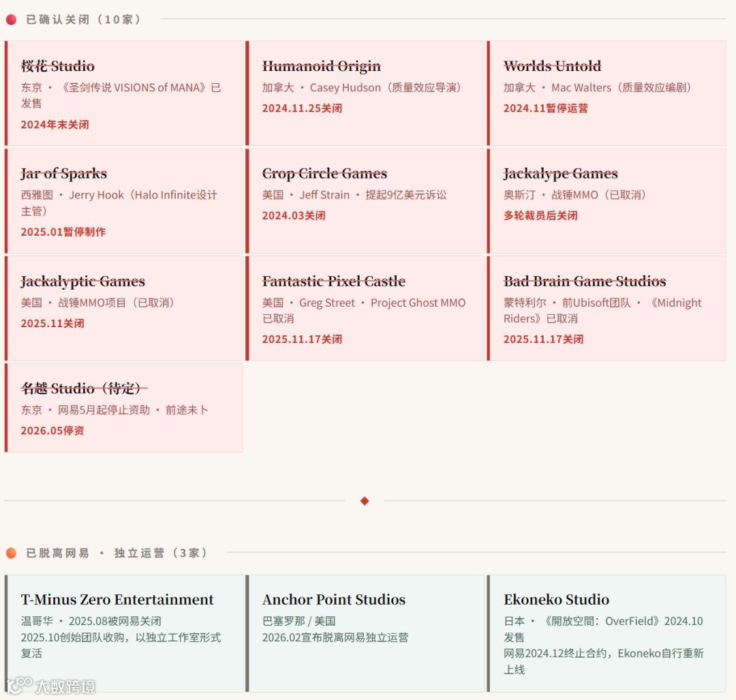Select the Crop Circle Games card title

click(x=325, y=174)
